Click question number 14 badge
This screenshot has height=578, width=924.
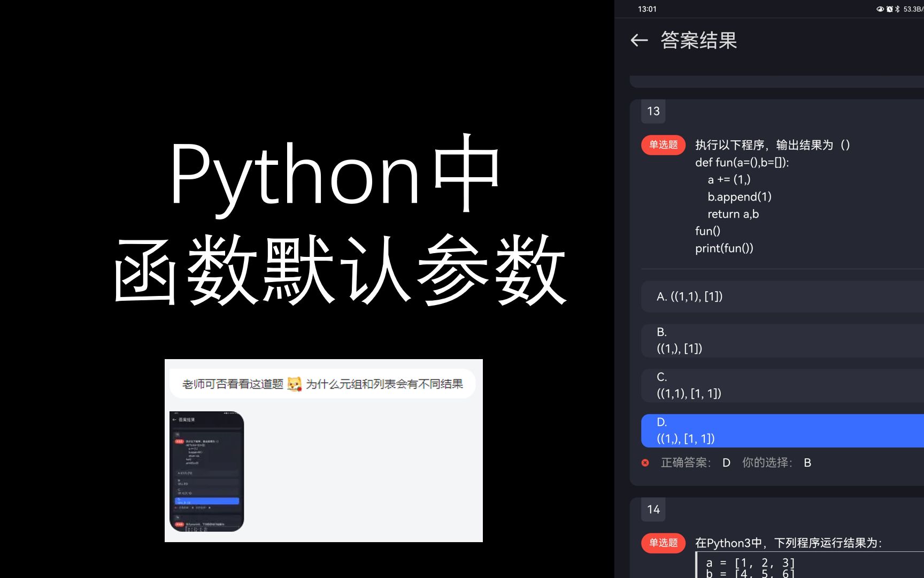point(653,509)
